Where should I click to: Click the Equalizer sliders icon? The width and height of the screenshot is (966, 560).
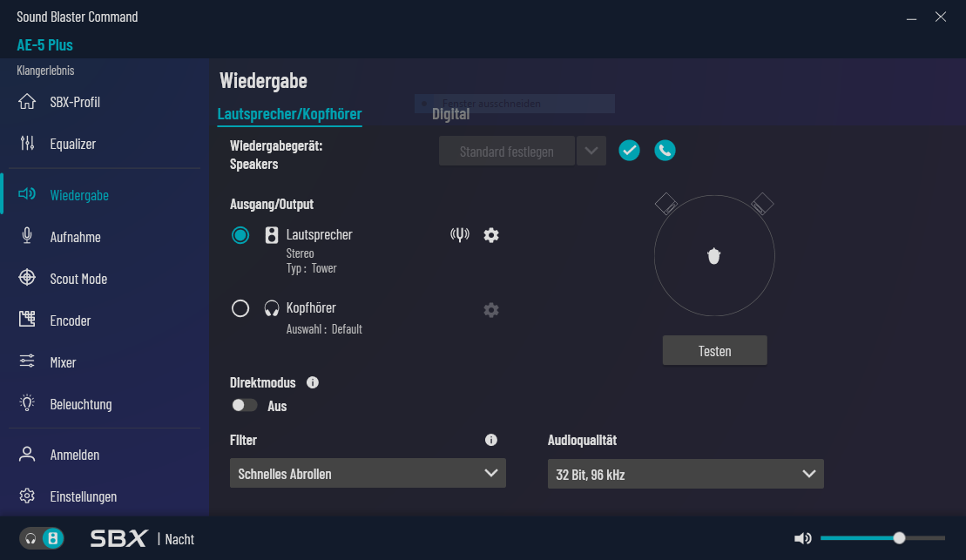point(27,144)
